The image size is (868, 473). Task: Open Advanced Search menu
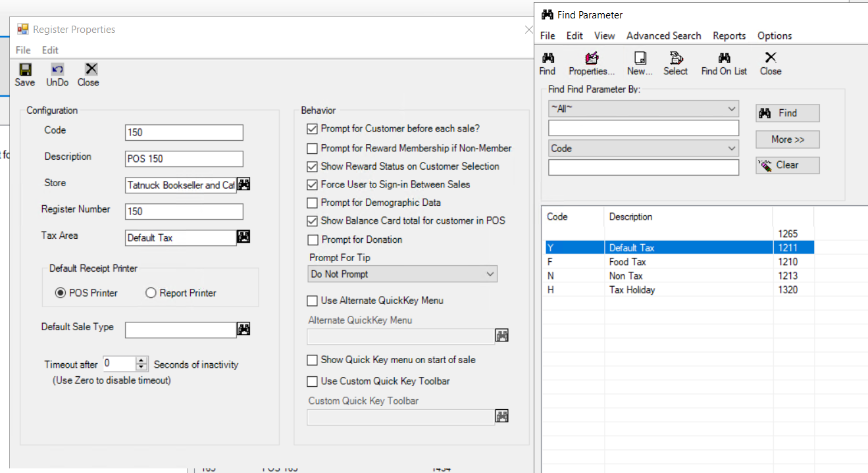tap(664, 36)
